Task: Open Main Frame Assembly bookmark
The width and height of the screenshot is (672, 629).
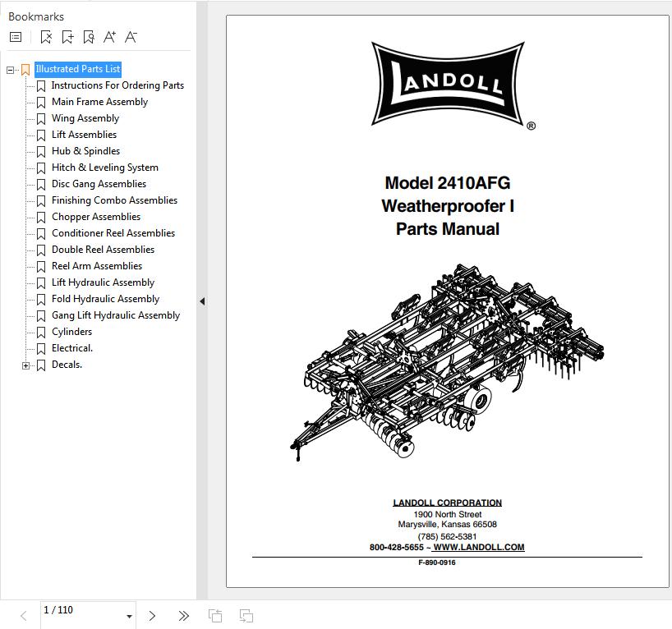Action: [100, 102]
